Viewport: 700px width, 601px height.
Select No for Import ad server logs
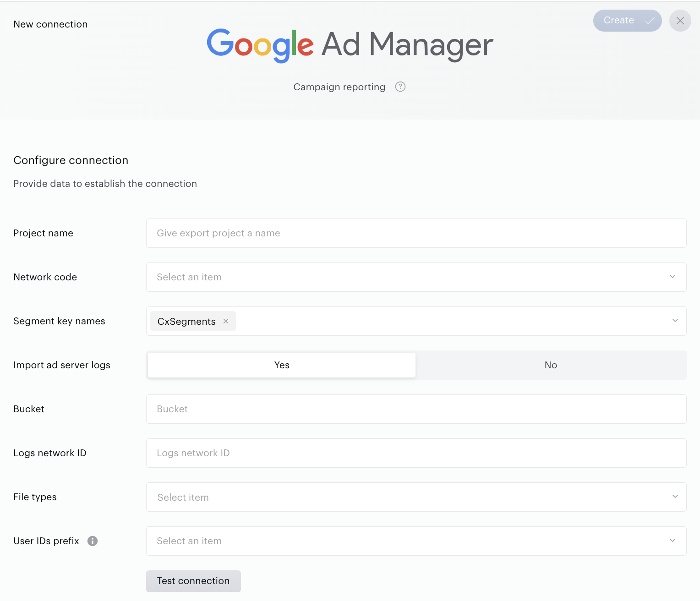tap(551, 365)
